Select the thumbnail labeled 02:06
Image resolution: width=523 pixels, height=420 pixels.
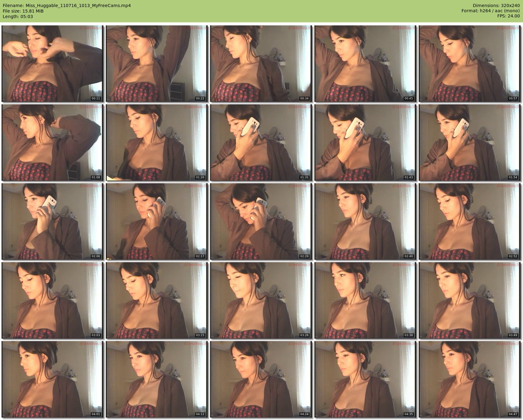pos(52,221)
